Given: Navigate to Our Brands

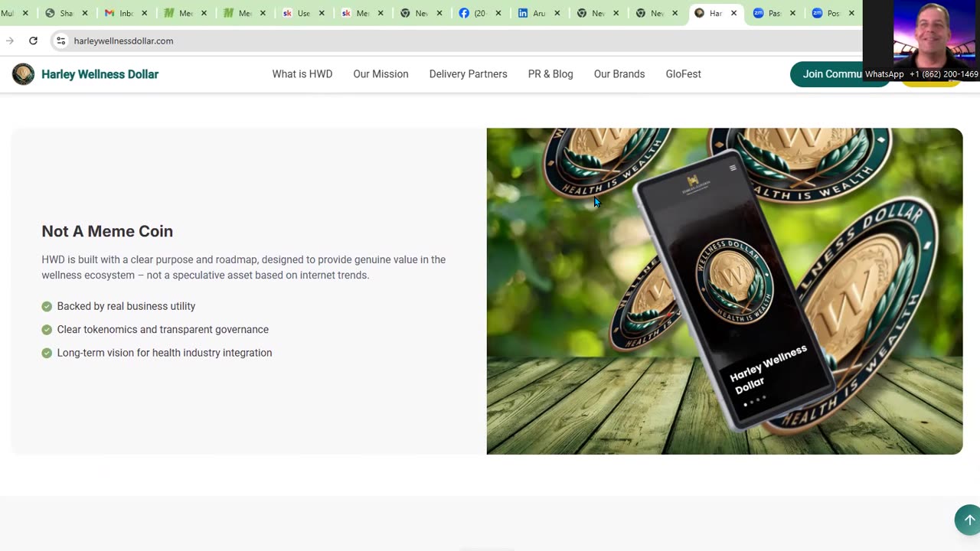Looking at the screenshot, I should pos(619,74).
